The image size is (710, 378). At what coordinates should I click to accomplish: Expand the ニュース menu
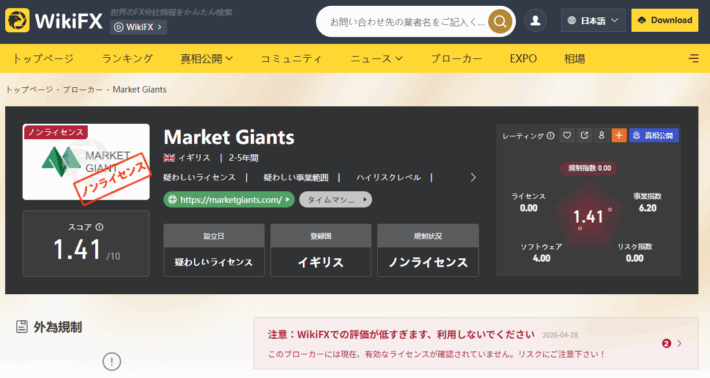(376, 58)
